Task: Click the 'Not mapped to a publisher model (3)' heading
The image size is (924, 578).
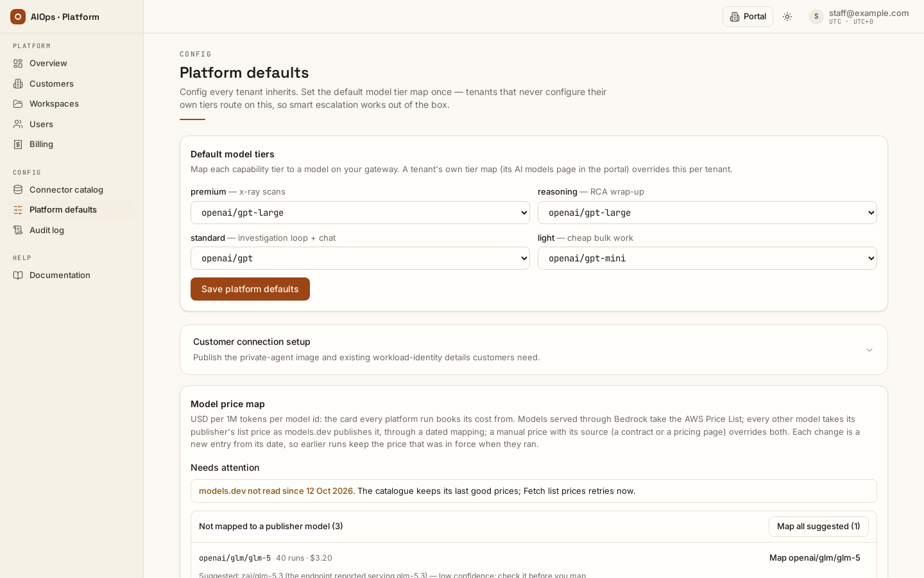Action: point(271,527)
